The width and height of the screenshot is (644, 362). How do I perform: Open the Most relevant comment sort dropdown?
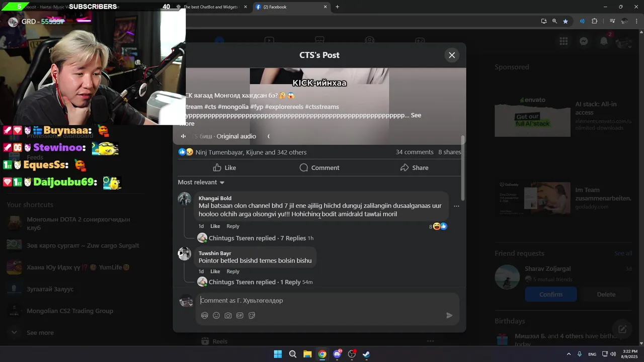click(201, 182)
